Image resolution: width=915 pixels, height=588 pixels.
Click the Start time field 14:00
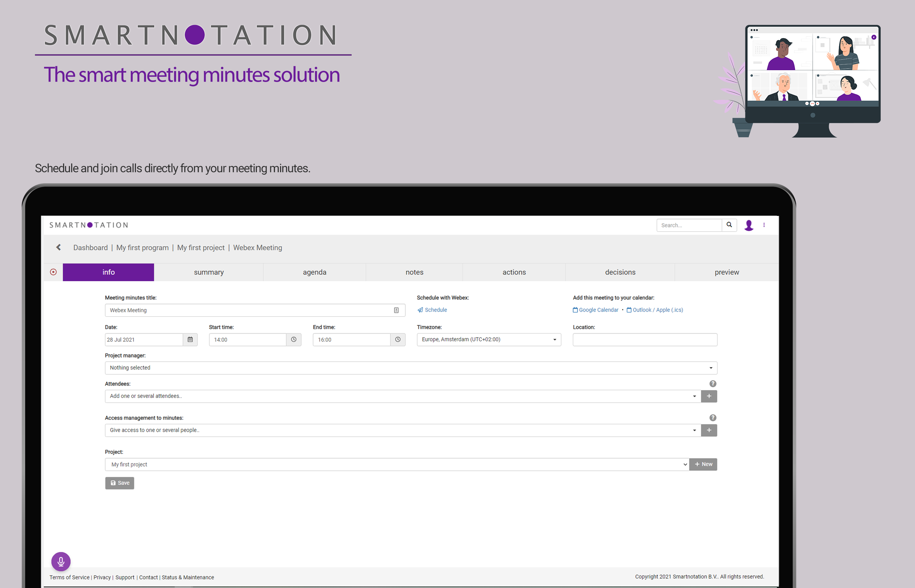click(248, 339)
